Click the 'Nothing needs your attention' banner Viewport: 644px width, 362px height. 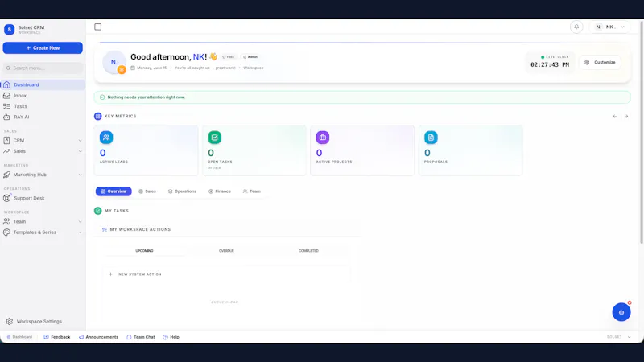click(362, 97)
